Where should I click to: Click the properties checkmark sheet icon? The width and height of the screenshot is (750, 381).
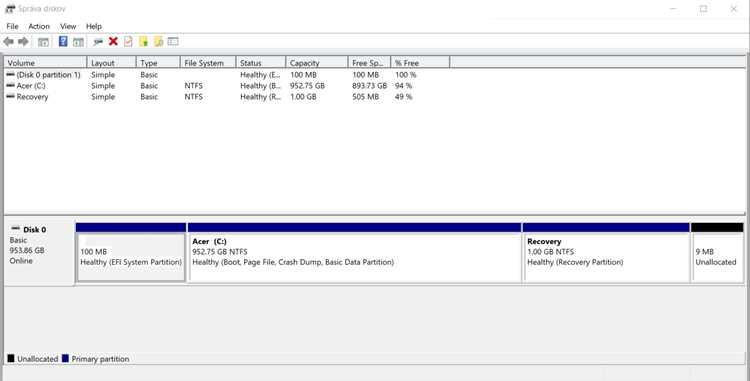[128, 42]
